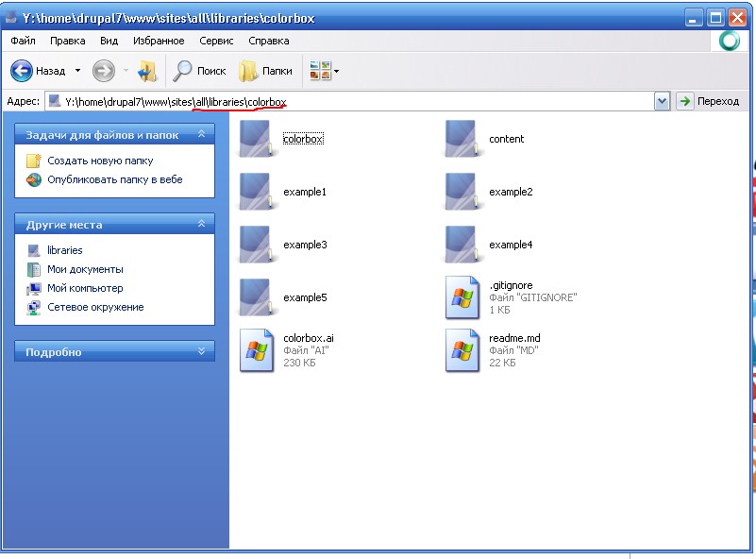Select the colorbox.ai file icon
Screen dimensions: 756x559
pyautogui.click(x=257, y=350)
